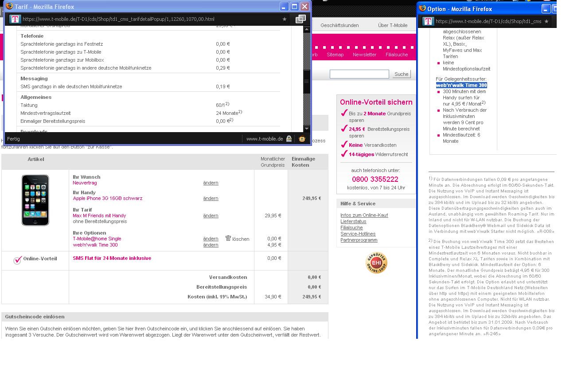The width and height of the screenshot is (566, 392).
Task: Open Filialsuche link under Hilfe & Service
Action: 351,227
